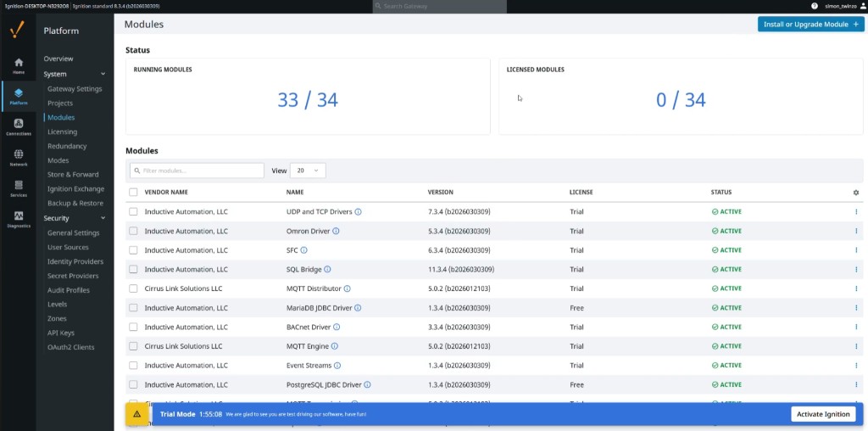868x431 pixels.
Task: Click Install or Upgrade Module button
Action: tap(811, 25)
